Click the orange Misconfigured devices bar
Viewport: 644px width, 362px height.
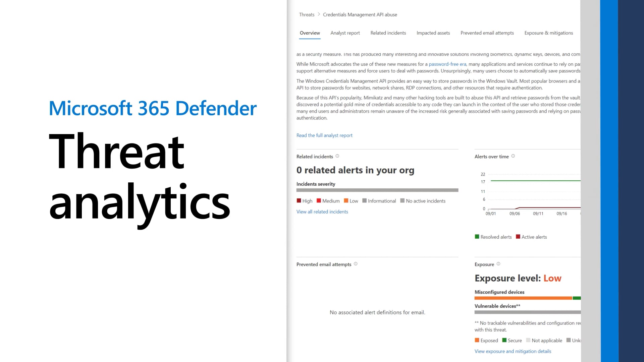(523, 298)
